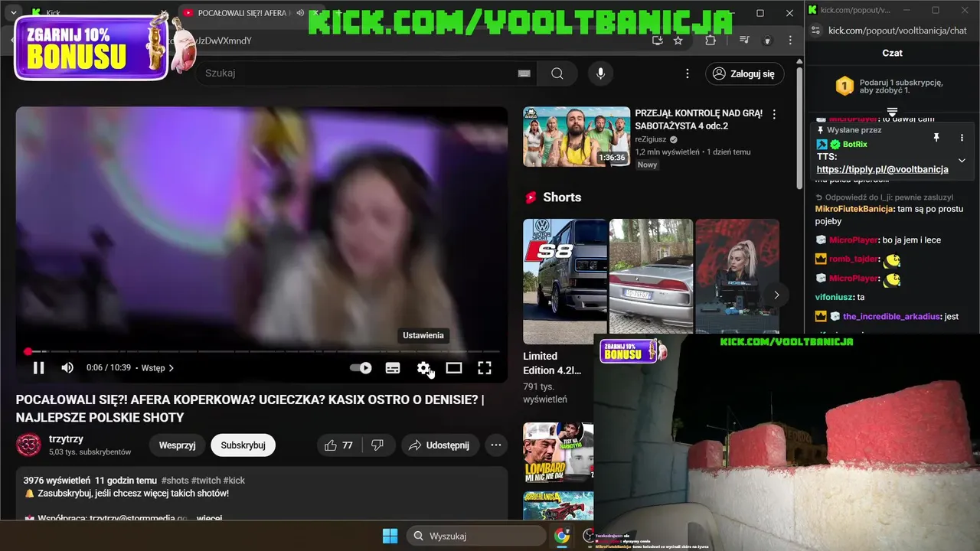Open the Chrome three-dot menu
Screen dimensions: 980x551
point(790,41)
